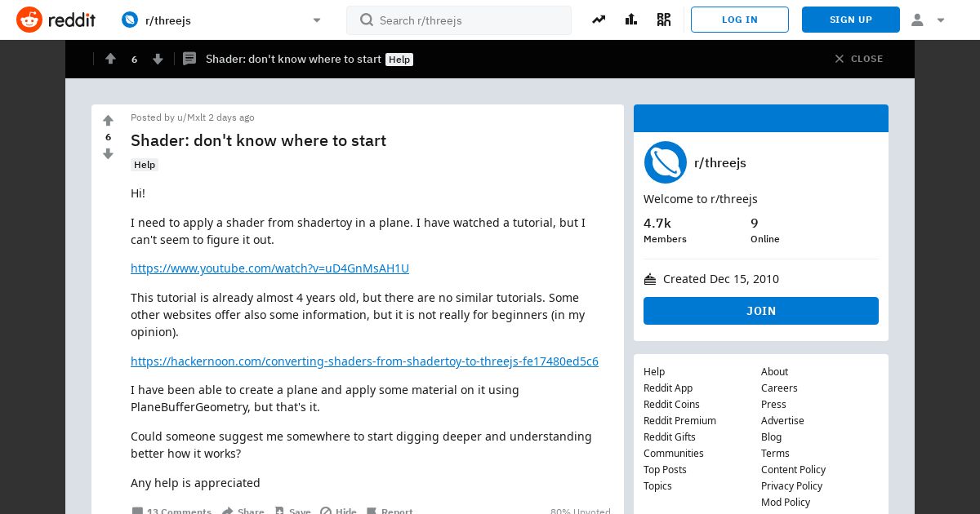Open the YouTube tutorial link
Image resolution: width=980 pixels, height=514 pixels.
click(269, 268)
